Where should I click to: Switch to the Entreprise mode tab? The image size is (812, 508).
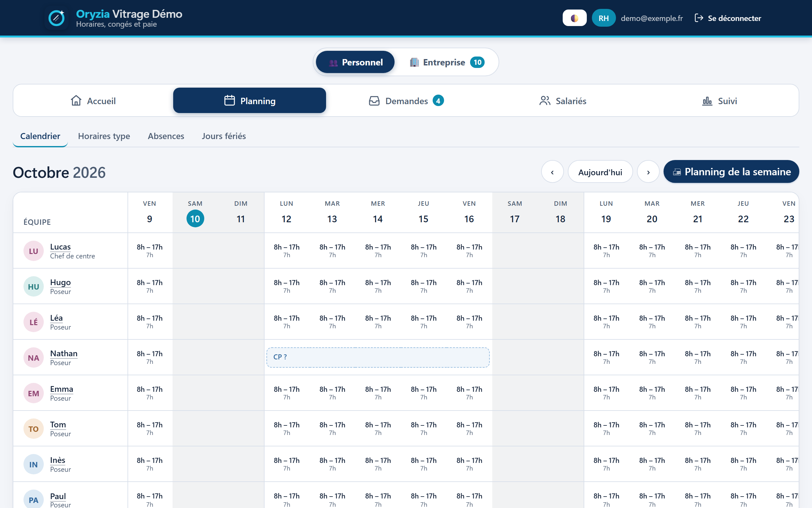[447, 62]
